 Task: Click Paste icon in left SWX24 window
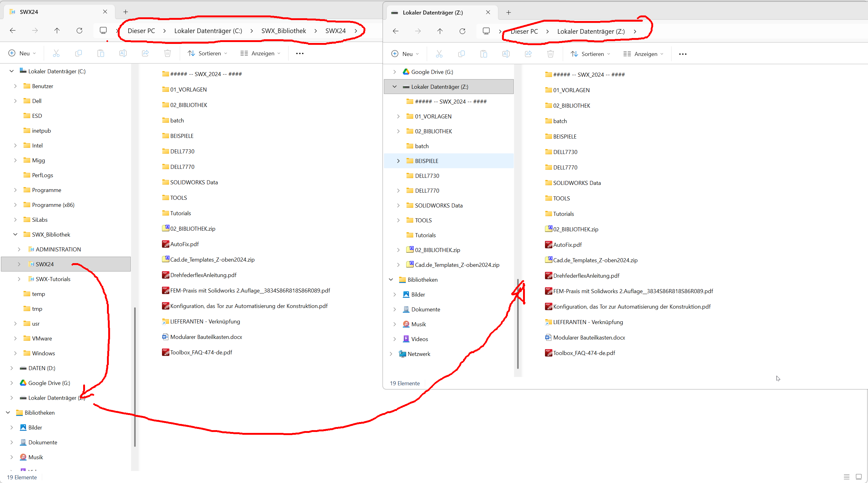(x=101, y=53)
